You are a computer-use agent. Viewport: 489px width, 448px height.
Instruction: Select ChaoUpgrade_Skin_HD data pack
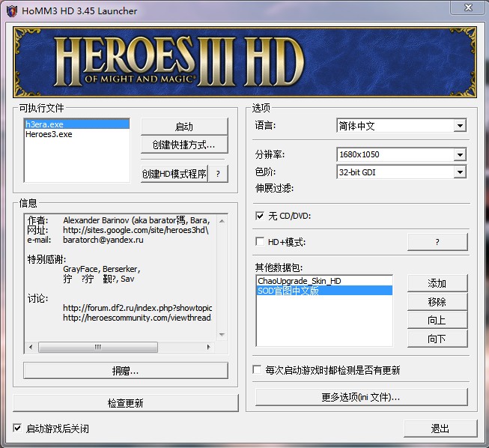click(324, 281)
